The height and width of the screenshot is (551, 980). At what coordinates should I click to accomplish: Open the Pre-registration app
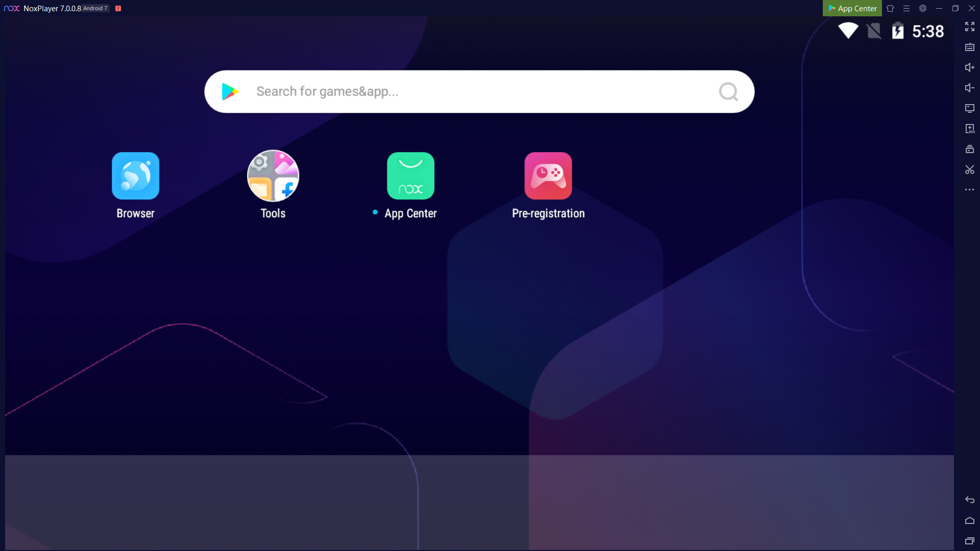coord(548,176)
